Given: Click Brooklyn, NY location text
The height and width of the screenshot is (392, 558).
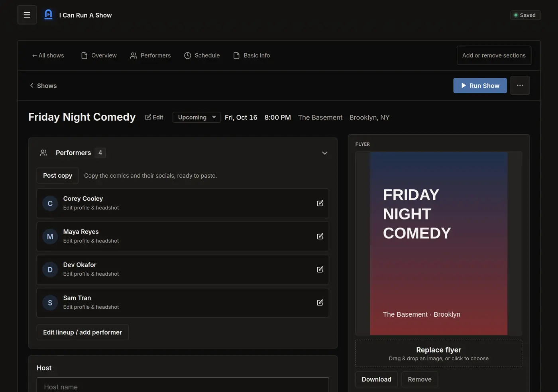Looking at the screenshot, I should click(x=369, y=118).
